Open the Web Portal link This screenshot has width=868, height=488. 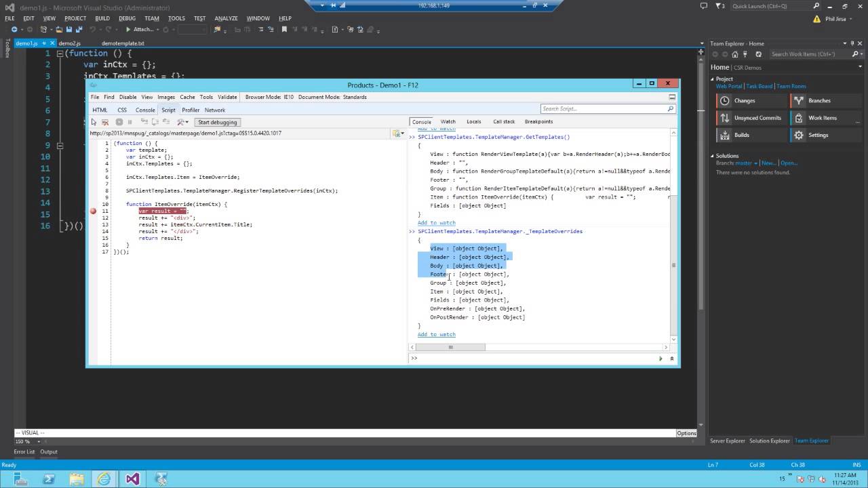point(729,86)
